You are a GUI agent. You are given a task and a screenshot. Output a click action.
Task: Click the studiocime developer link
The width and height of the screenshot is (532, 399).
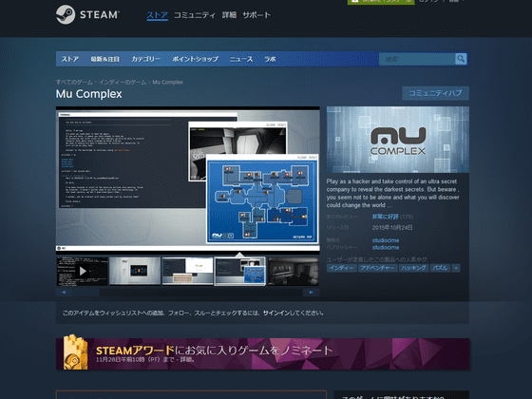tap(386, 240)
